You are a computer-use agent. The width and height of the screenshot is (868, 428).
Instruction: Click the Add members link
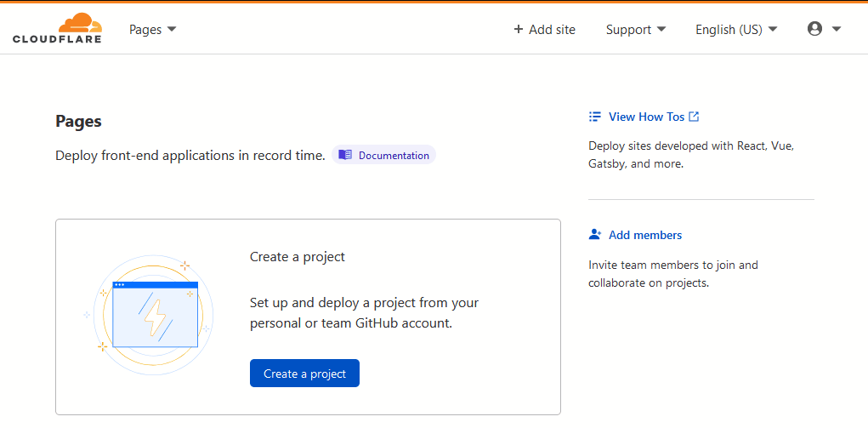(645, 235)
